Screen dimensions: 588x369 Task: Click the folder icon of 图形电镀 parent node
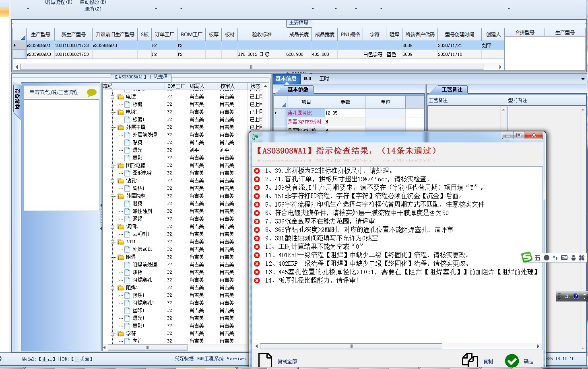pyautogui.click(x=121, y=166)
